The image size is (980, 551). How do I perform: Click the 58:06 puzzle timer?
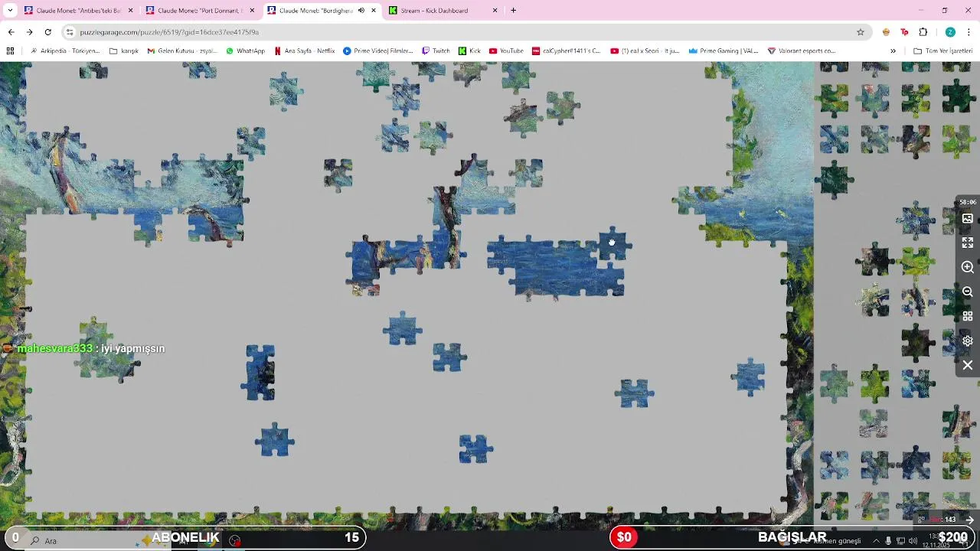click(968, 202)
